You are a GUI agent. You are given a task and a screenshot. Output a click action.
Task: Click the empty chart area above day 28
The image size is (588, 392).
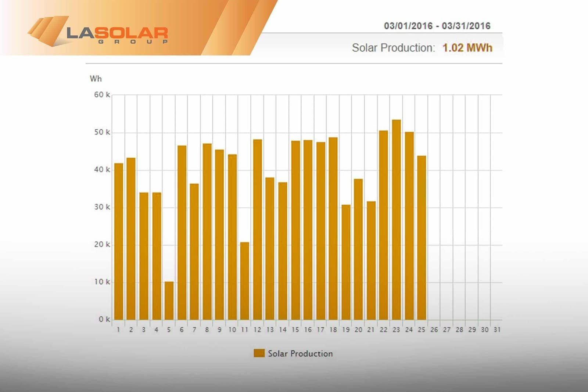click(x=460, y=206)
